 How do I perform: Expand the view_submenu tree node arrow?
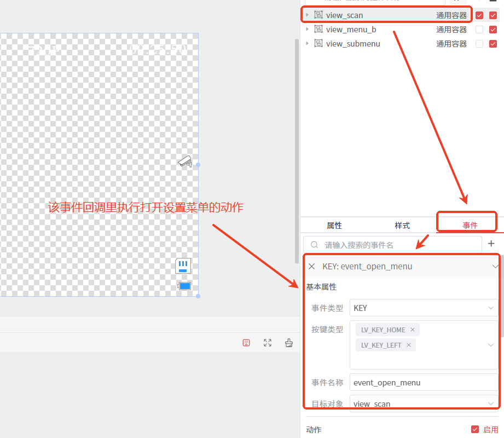[308, 43]
